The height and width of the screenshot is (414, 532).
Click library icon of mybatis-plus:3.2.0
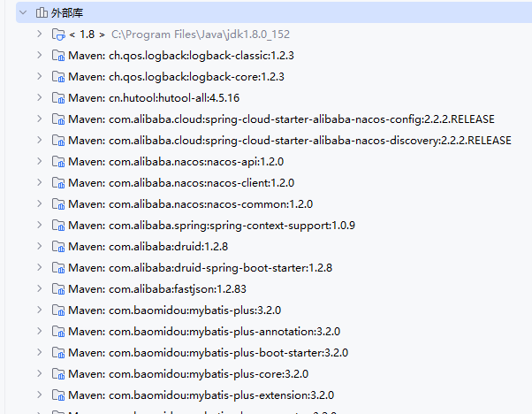coord(58,310)
